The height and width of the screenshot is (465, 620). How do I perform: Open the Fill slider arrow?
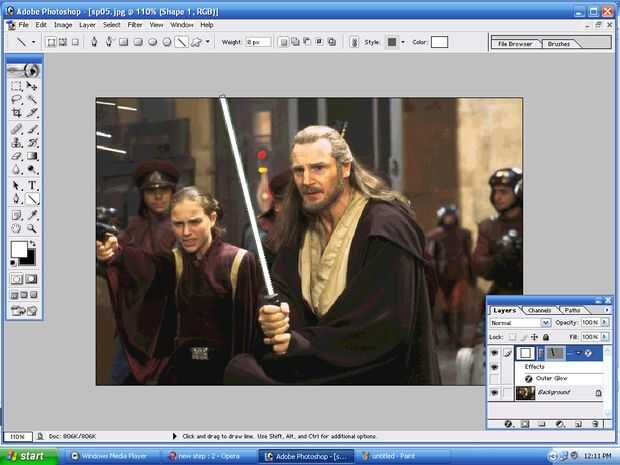pos(604,337)
